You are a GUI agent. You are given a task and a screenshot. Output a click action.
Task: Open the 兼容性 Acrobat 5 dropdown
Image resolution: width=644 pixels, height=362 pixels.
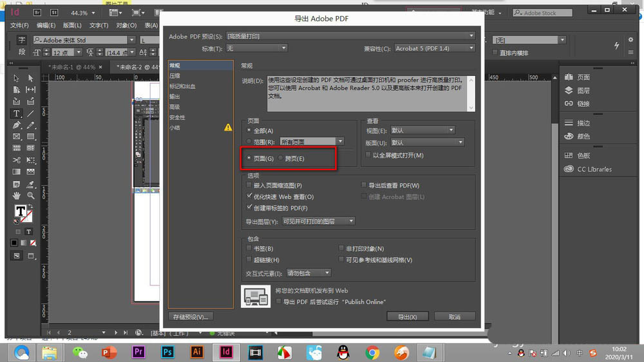pos(435,48)
